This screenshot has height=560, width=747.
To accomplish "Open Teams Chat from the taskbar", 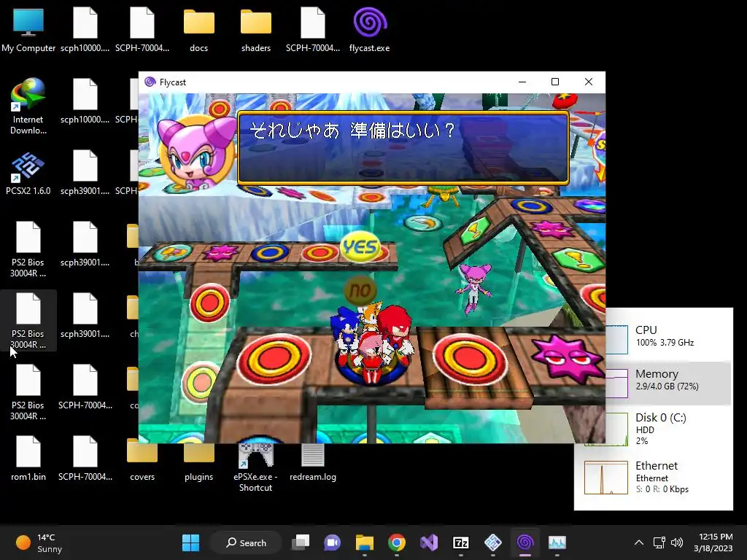I will pyautogui.click(x=333, y=542).
